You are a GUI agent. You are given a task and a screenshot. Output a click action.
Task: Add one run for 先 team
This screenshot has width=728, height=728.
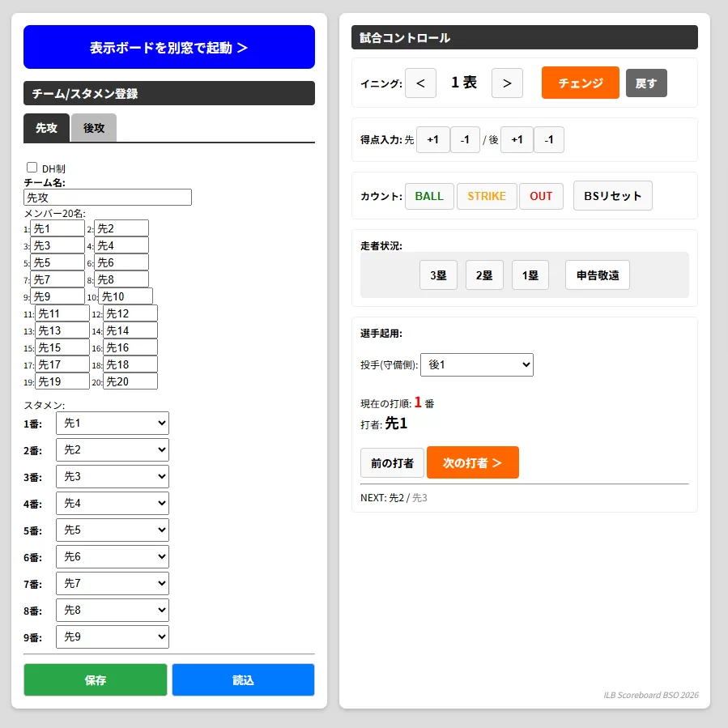(432, 139)
